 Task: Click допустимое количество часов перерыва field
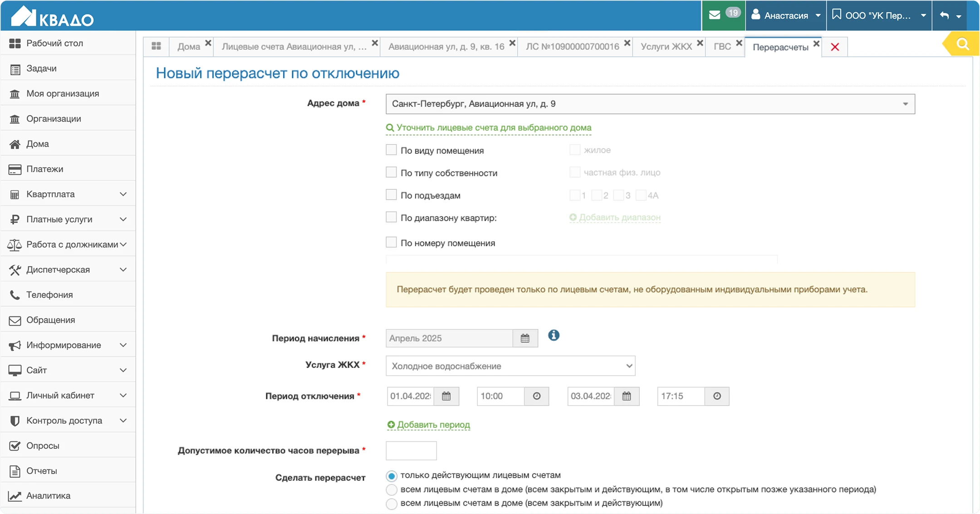[411, 451]
